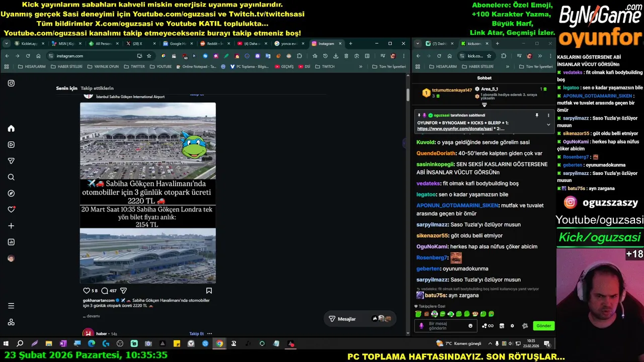Reload the Instagram page
This screenshot has width=644, height=362.
[x=28, y=56]
